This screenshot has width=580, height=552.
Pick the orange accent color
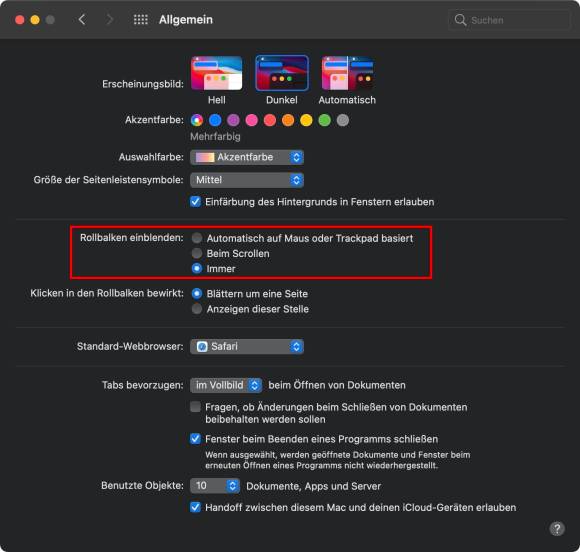point(288,120)
